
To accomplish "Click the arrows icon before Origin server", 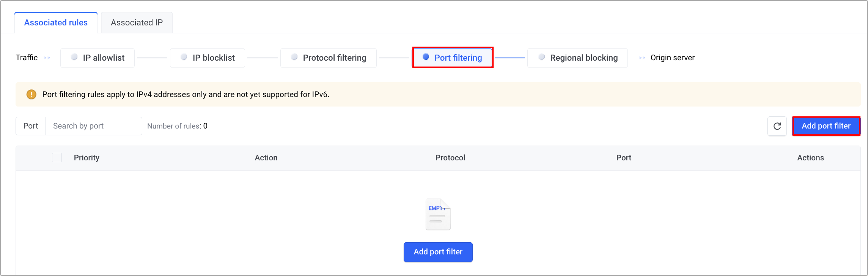I will click(x=642, y=58).
